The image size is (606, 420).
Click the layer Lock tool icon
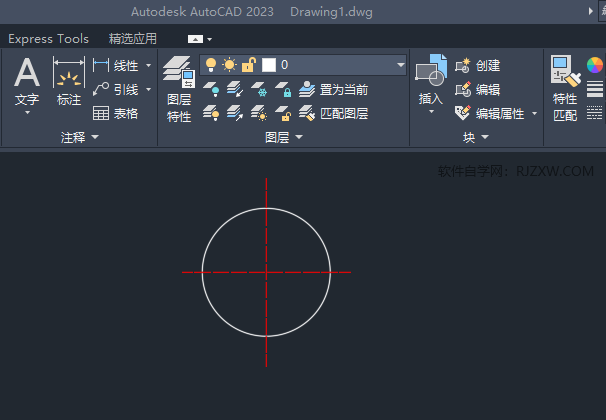[283, 89]
